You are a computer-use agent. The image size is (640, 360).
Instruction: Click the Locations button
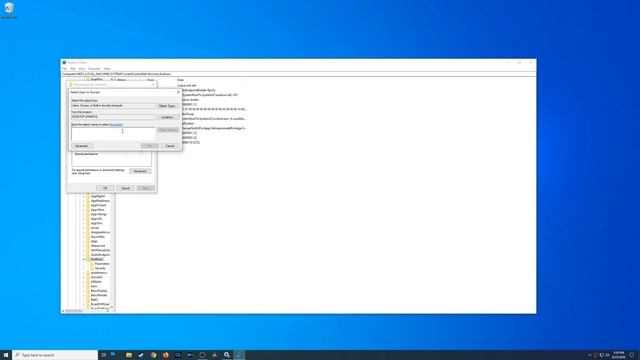click(x=168, y=117)
